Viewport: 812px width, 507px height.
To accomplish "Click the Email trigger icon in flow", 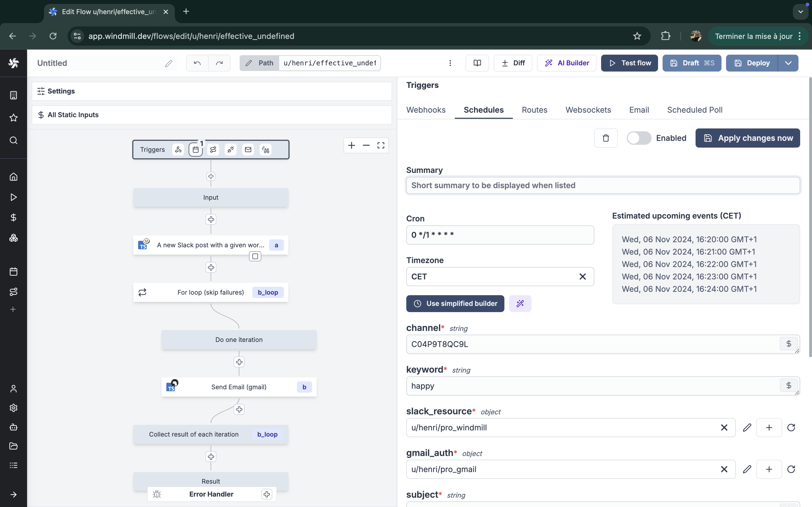I will tap(248, 150).
